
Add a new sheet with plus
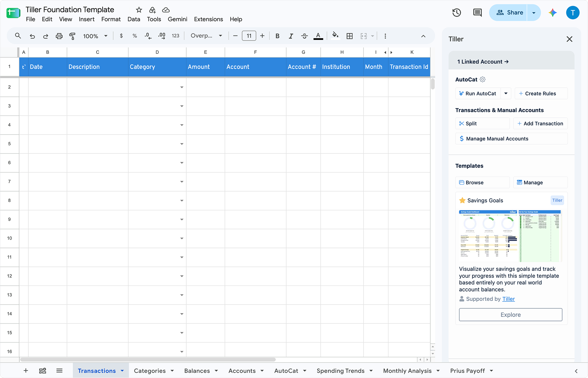click(x=26, y=371)
